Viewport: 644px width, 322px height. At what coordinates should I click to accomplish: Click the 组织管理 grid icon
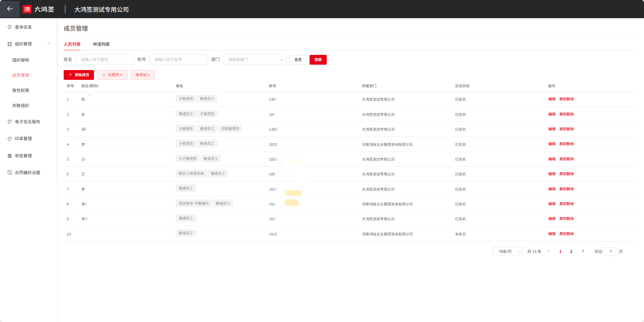coord(10,44)
